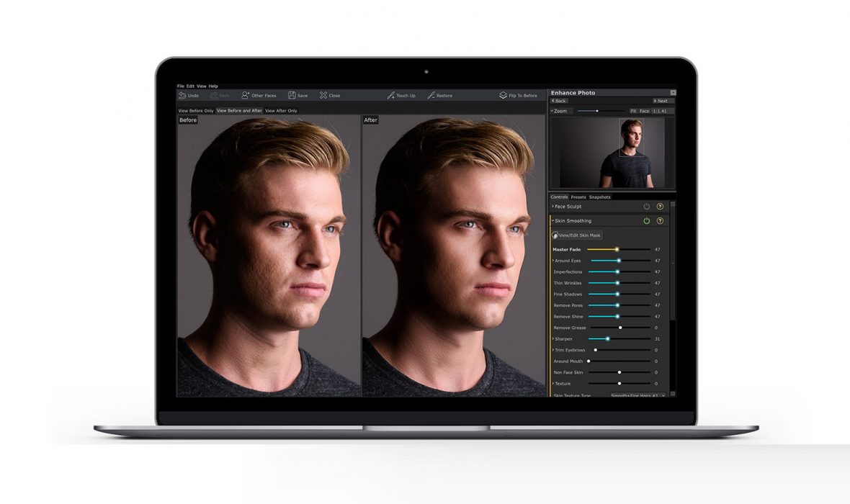Expand the Around Eyes controls
Screen dimensions: 850x504
coord(554,261)
